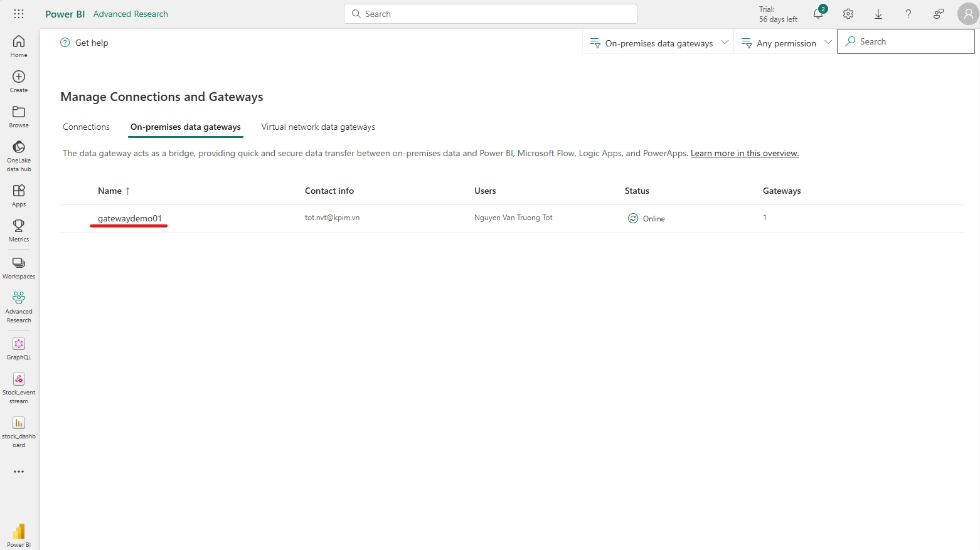This screenshot has height=550, width=980.
Task: Switch to Virtual network data gateways tab
Action: 318,127
